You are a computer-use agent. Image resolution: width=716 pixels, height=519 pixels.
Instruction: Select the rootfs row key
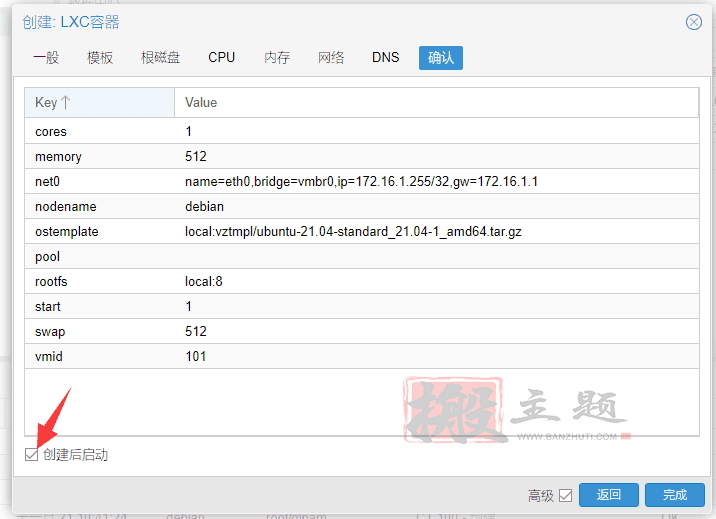(x=51, y=282)
